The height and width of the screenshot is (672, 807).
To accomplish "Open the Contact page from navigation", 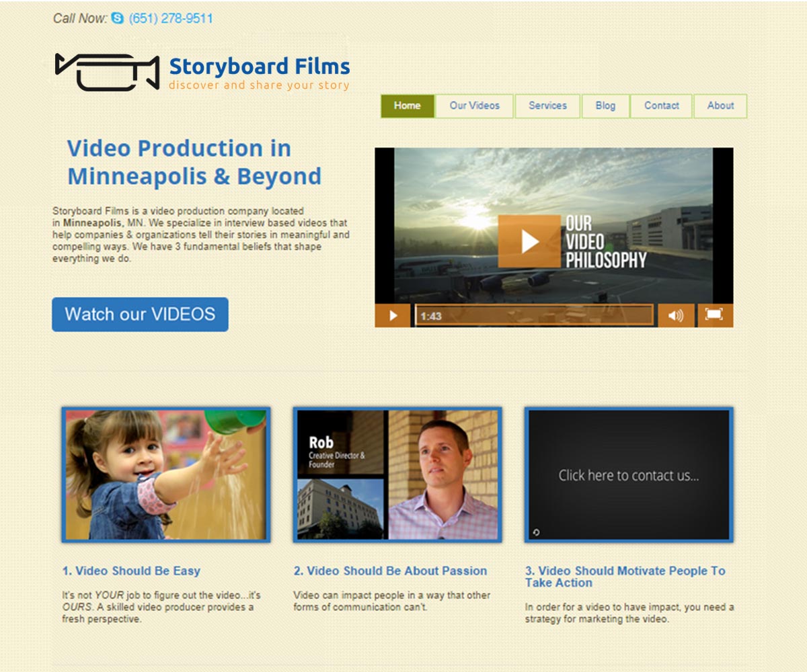I will click(x=661, y=106).
